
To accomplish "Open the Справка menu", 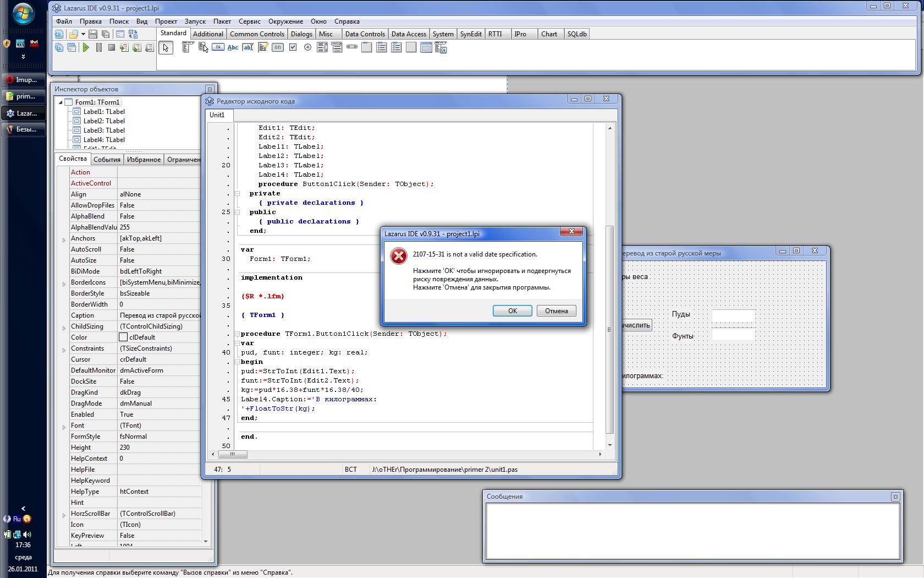I will 347,21.
